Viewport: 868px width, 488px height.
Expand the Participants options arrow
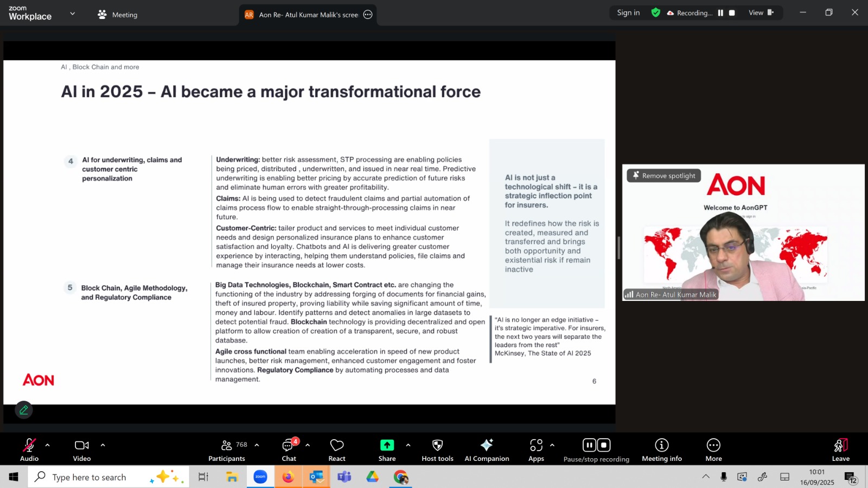click(257, 445)
